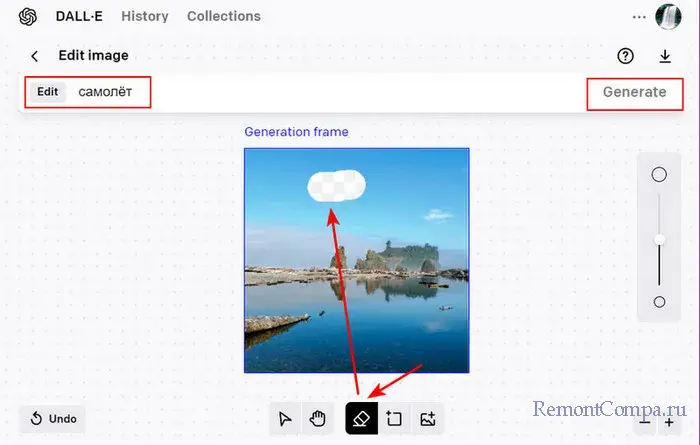Select the Eraser tool
This screenshot has height=445, width=700.
[x=361, y=419]
